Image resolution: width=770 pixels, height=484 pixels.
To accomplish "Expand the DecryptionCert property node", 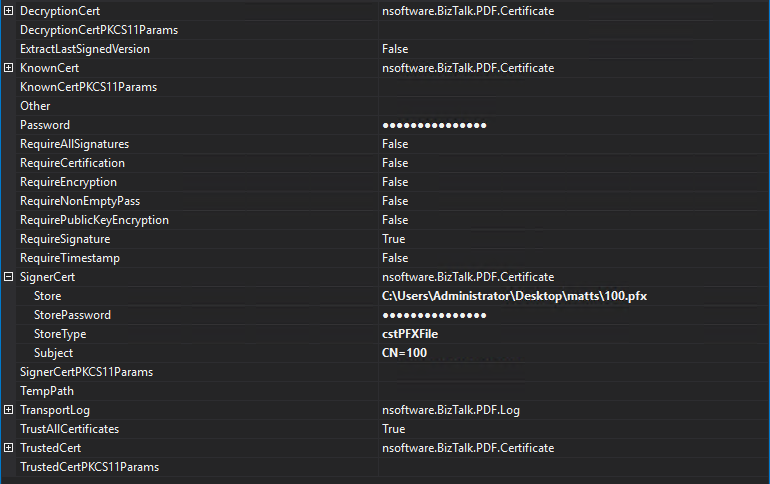I will (x=8, y=10).
